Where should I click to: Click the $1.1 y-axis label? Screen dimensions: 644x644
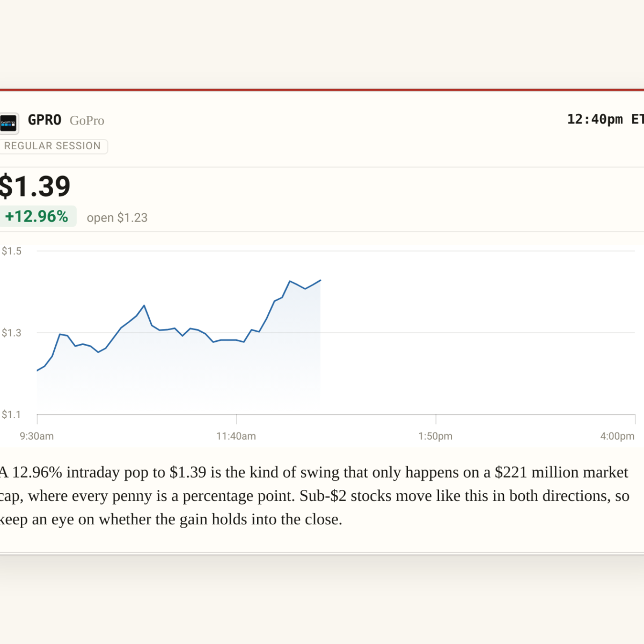tap(12, 414)
